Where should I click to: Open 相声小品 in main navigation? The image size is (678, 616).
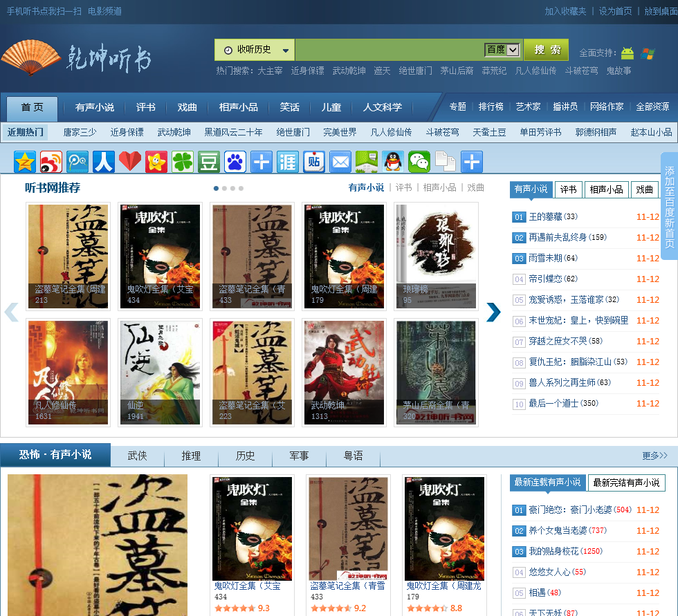pos(238,107)
